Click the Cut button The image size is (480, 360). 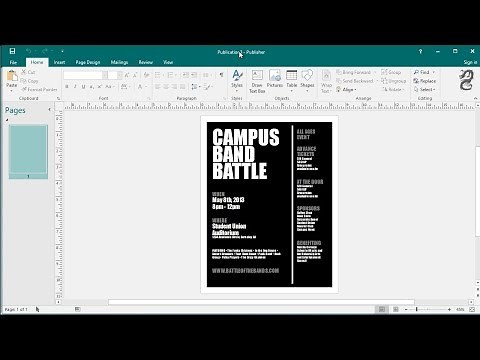click(x=28, y=72)
